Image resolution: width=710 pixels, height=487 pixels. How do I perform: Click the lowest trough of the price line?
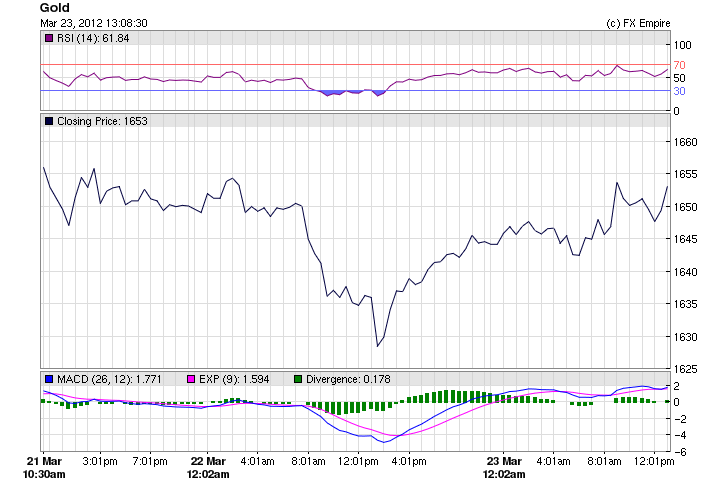click(377, 346)
